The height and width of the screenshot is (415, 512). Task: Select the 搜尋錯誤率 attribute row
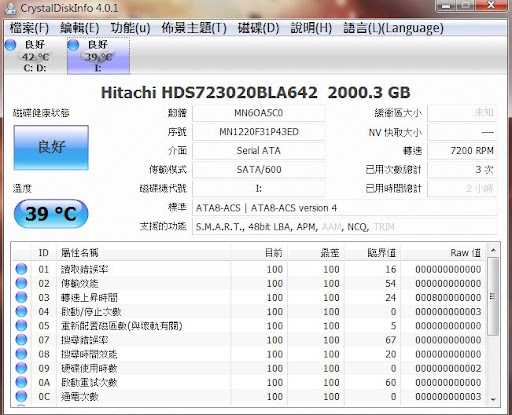coord(249,340)
